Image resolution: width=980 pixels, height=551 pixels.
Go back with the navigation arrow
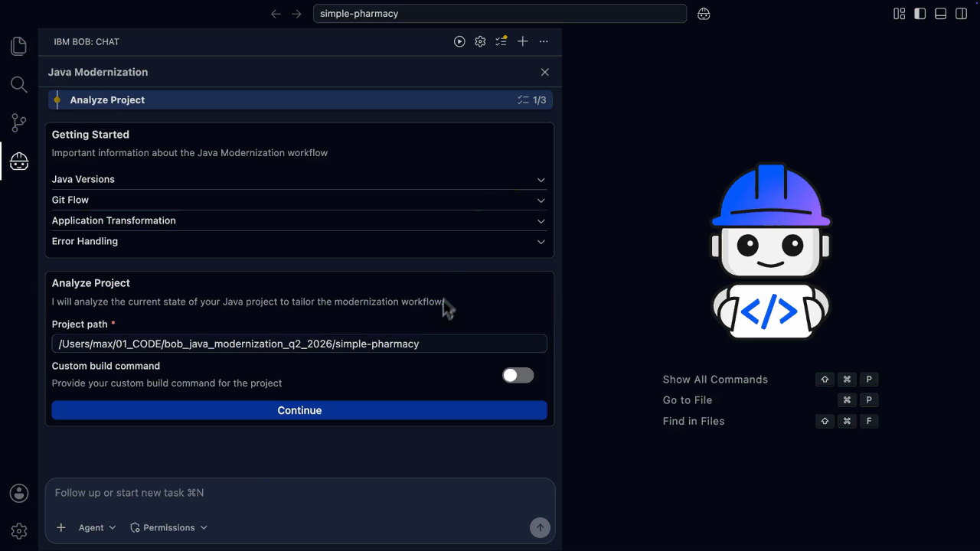[276, 14]
